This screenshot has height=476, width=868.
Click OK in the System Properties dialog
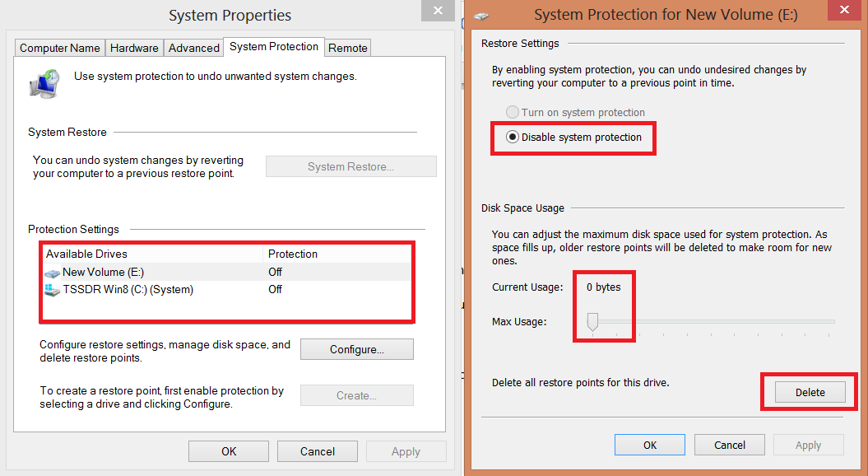tap(229, 451)
